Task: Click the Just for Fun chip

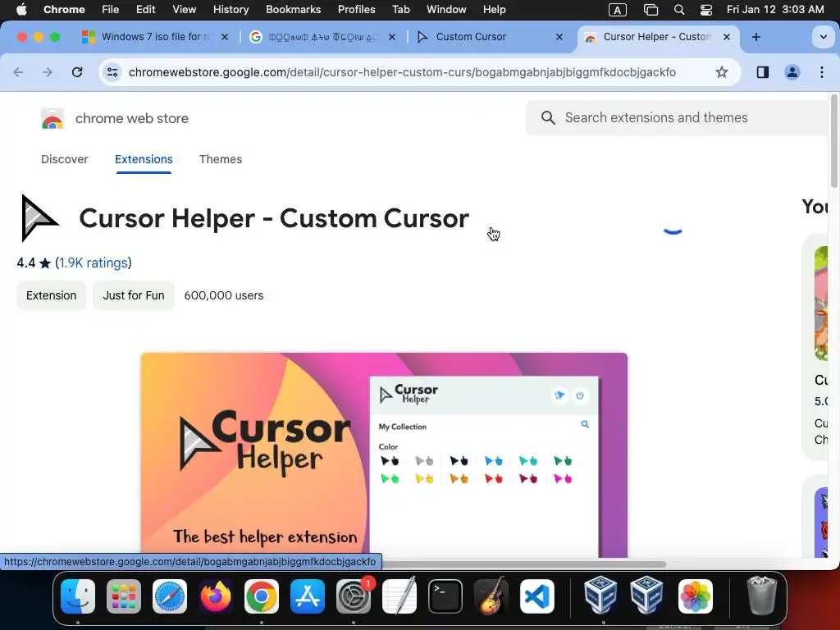Action: (x=134, y=295)
